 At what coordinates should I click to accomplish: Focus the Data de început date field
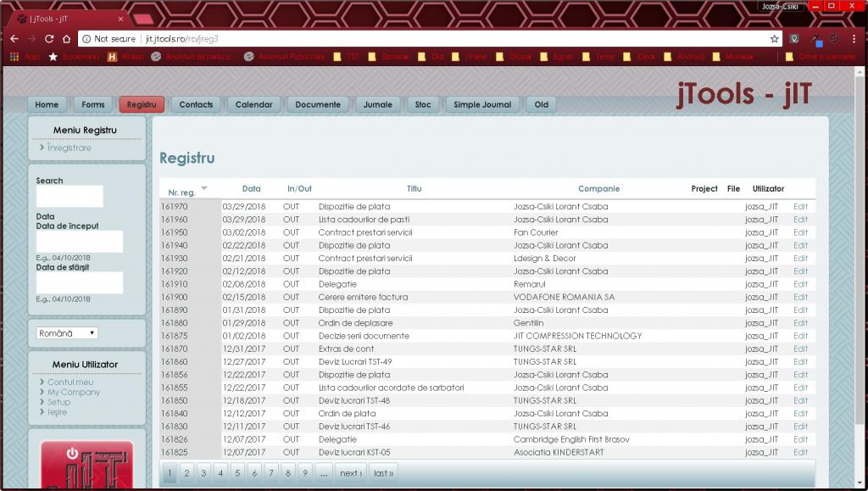click(x=80, y=242)
